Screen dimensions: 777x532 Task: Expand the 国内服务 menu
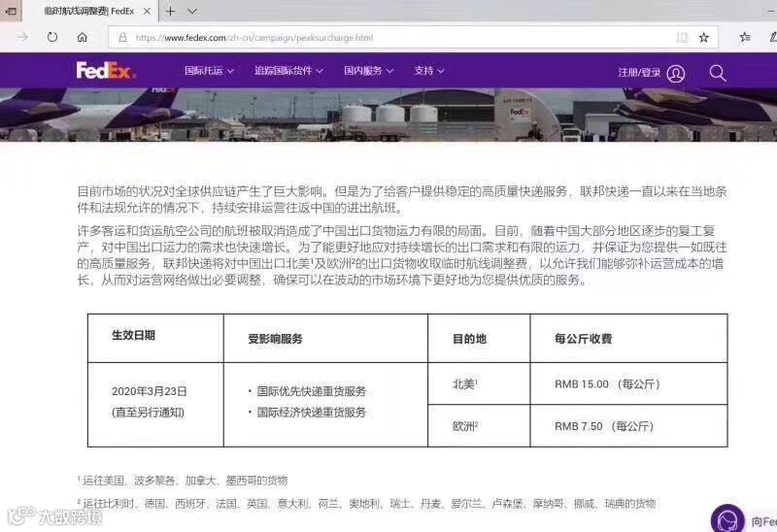[369, 71]
